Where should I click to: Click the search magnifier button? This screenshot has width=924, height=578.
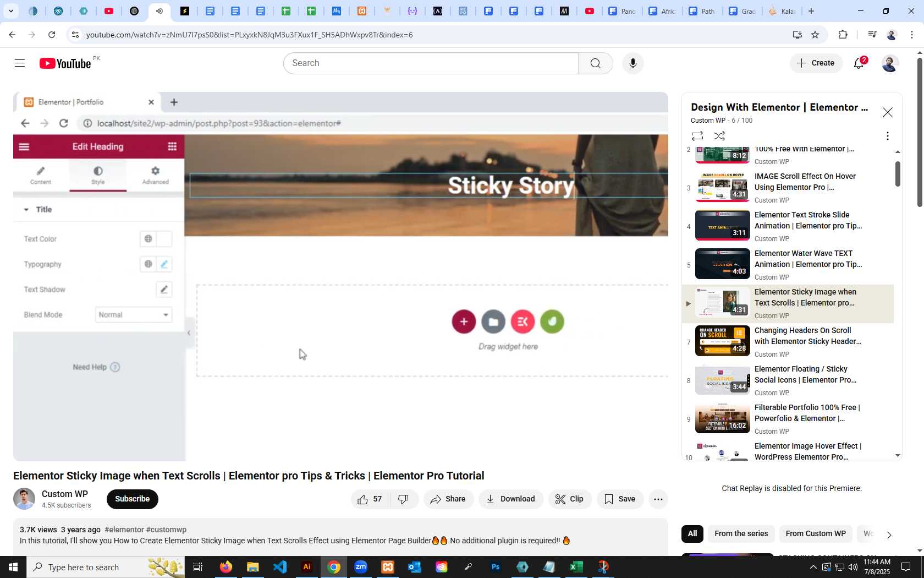click(x=595, y=63)
